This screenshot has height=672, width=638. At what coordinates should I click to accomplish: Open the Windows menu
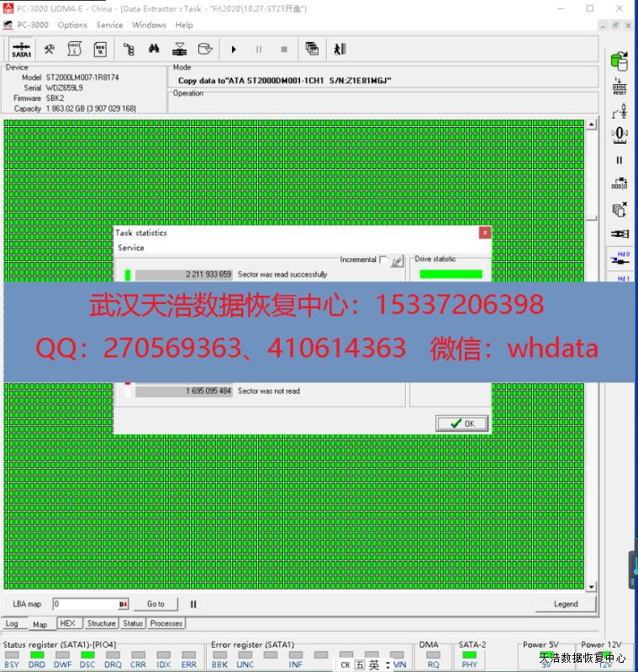(x=149, y=25)
